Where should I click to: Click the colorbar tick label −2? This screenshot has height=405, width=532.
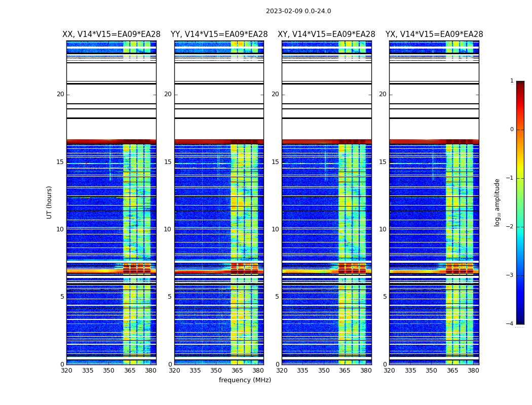(x=510, y=227)
